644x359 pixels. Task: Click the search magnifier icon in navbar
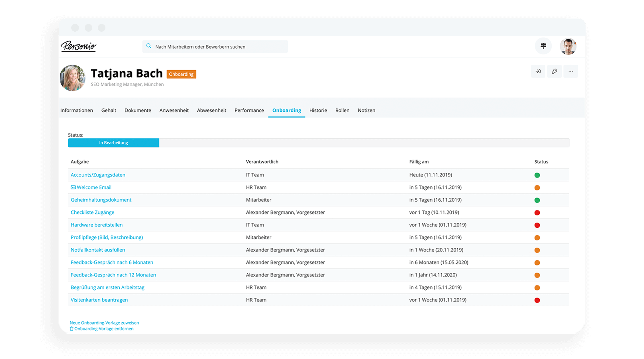(x=149, y=46)
